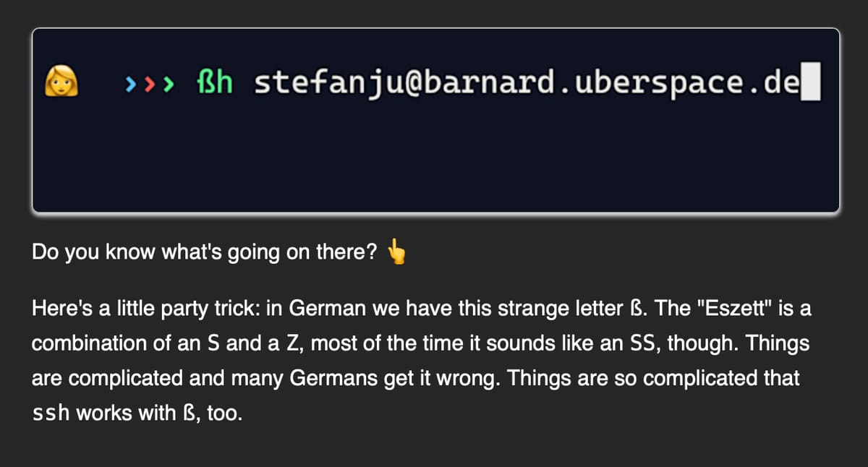Click the blue chevron of the prompt
The width and height of the screenshot is (868, 467).
click(x=130, y=85)
